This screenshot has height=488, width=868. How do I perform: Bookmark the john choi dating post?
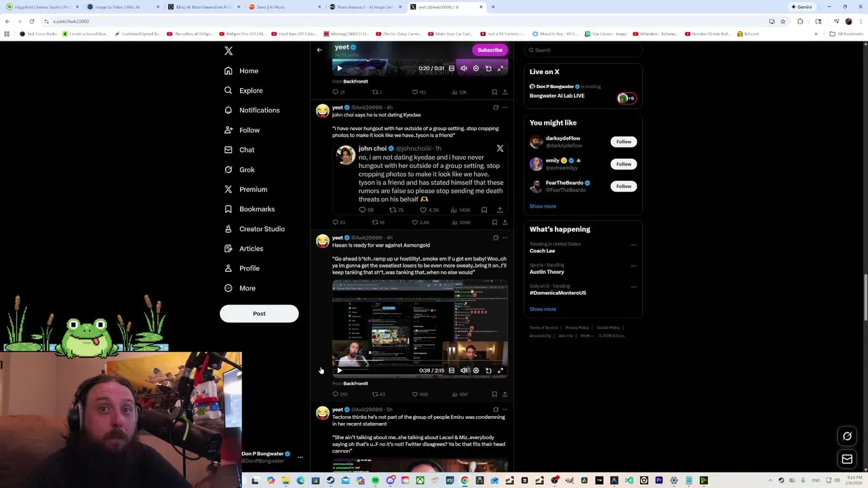[x=494, y=222]
